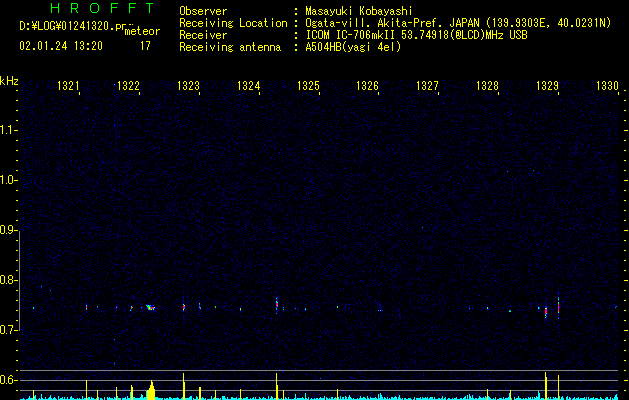
Task: Click the kHz axis unit label
Action: point(9,81)
